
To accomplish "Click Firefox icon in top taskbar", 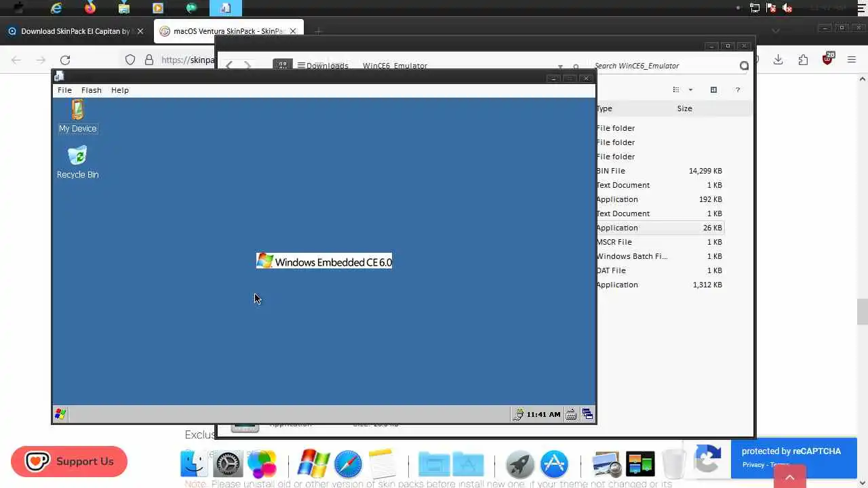I will coord(90,8).
